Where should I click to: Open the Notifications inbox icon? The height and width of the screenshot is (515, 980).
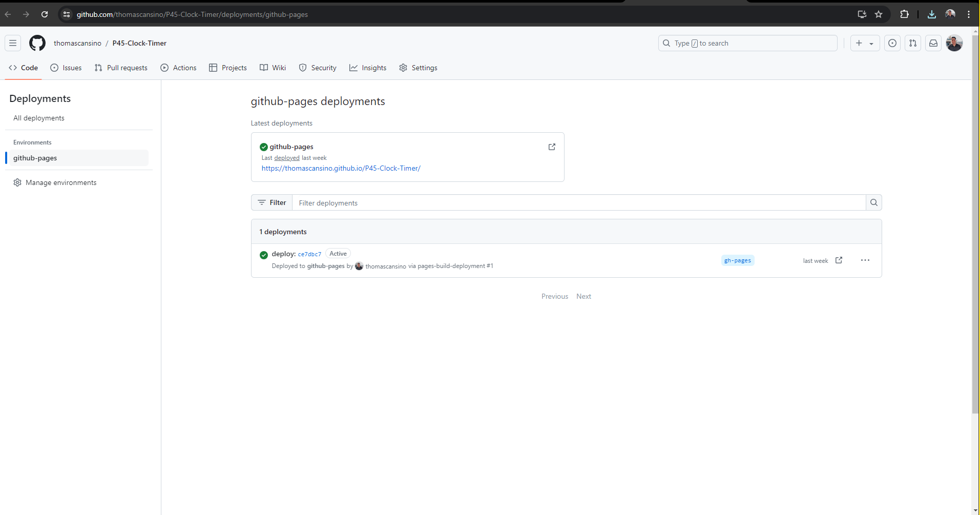[933, 43]
